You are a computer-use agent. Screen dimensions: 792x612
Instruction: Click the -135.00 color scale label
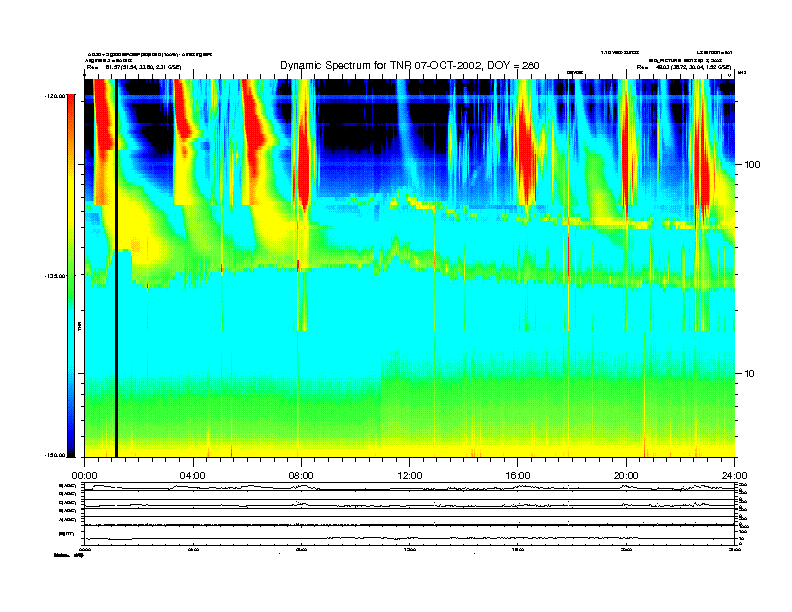55,276
